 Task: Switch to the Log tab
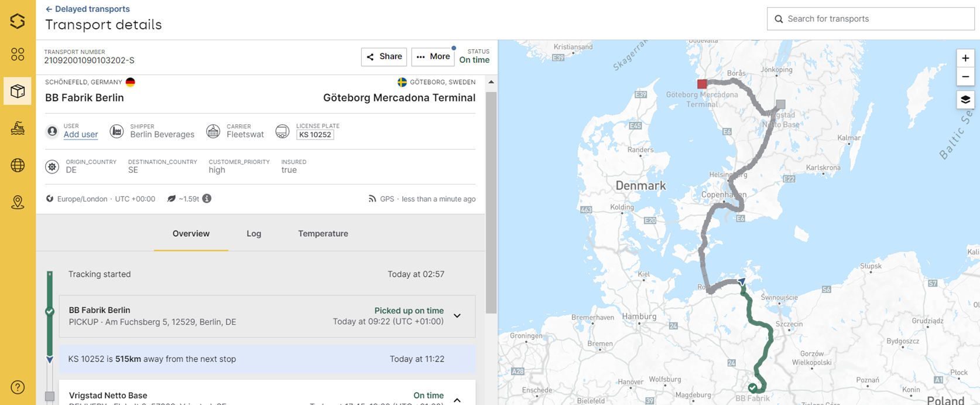pyautogui.click(x=254, y=233)
